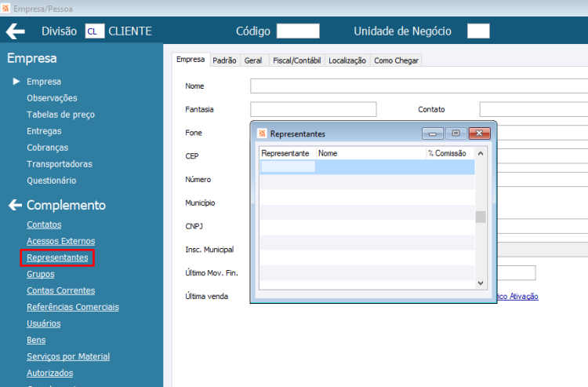Click the Empresa sidebar heading
588x387 pixels.
pos(32,58)
